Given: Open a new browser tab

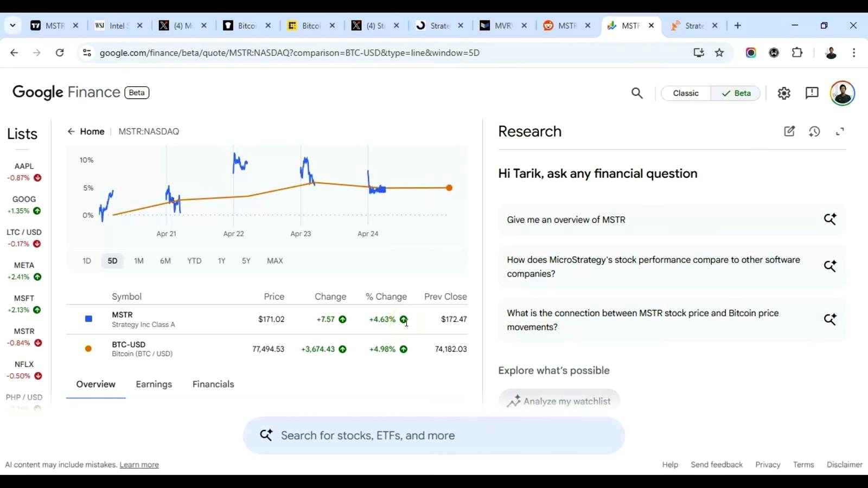Looking at the screenshot, I should click(737, 25).
